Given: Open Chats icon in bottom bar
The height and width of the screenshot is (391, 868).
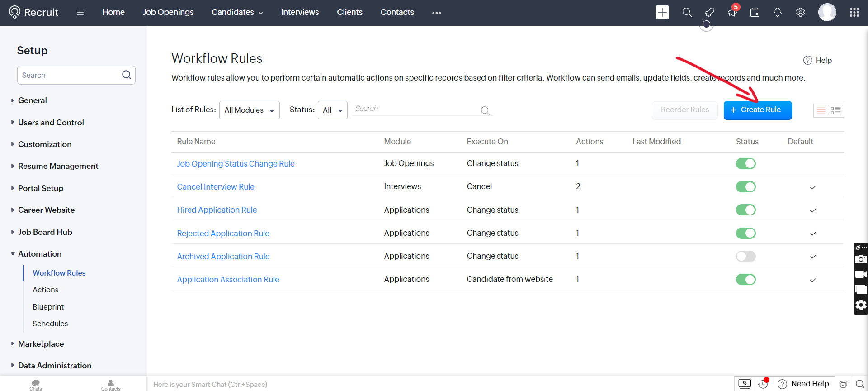Looking at the screenshot, I should (36, 385).
